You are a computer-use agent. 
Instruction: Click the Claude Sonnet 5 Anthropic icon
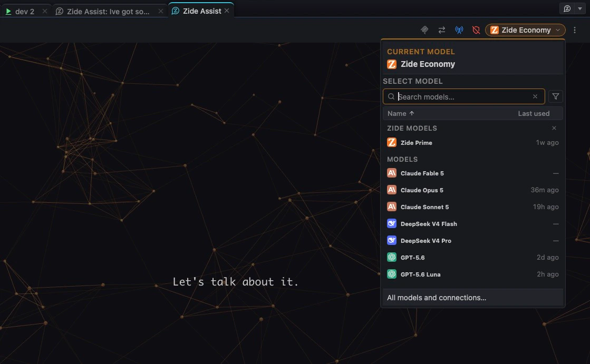pos(392,207)
